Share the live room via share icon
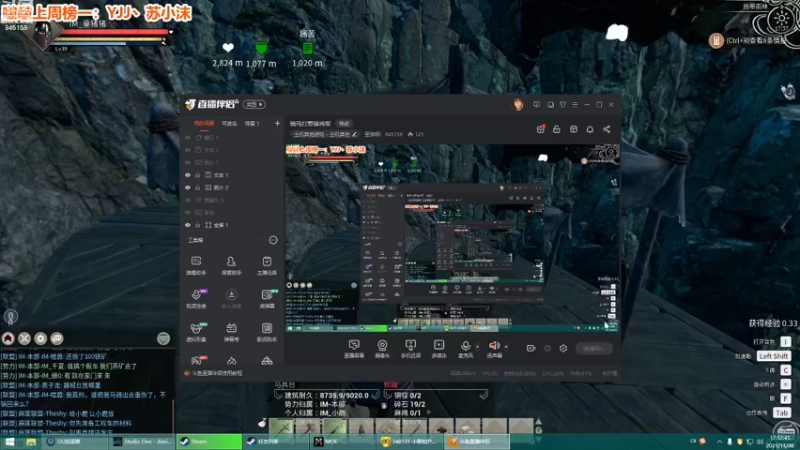Screen dimensions: 800x450 coord(607,129)
